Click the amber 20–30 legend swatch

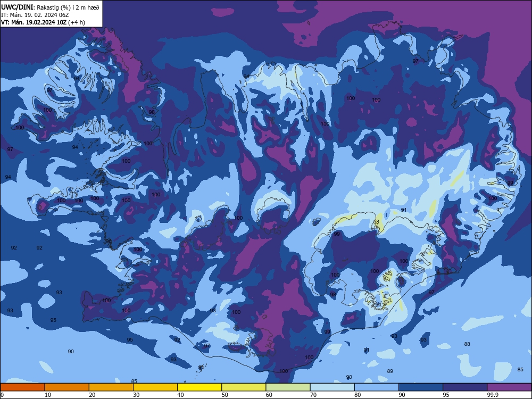pos(111,387)
